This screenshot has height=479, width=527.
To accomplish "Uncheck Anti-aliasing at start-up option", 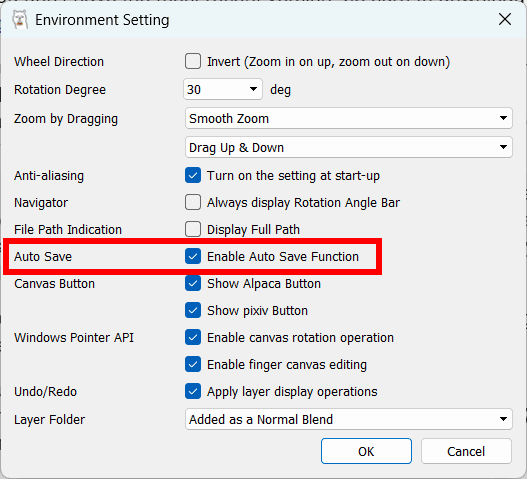I will [x=193, y=175].
